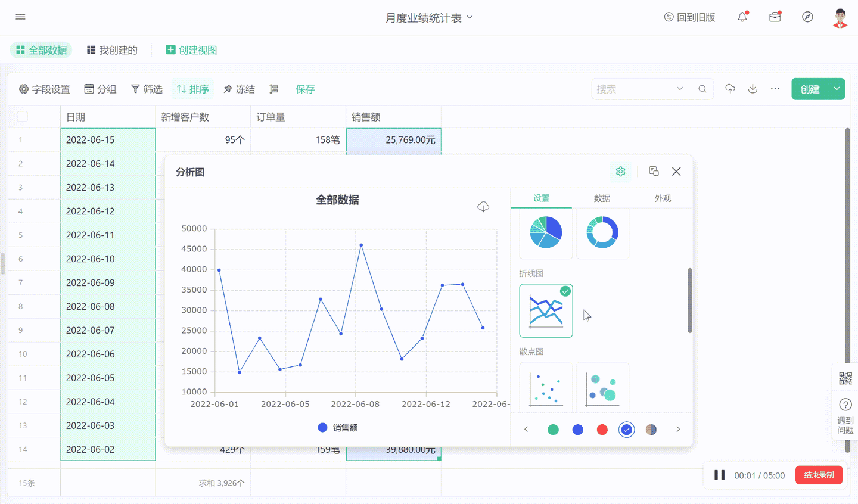Click the QR code icon
The height and width of the screenshot is (504, 858).
[x=845, y=378]
